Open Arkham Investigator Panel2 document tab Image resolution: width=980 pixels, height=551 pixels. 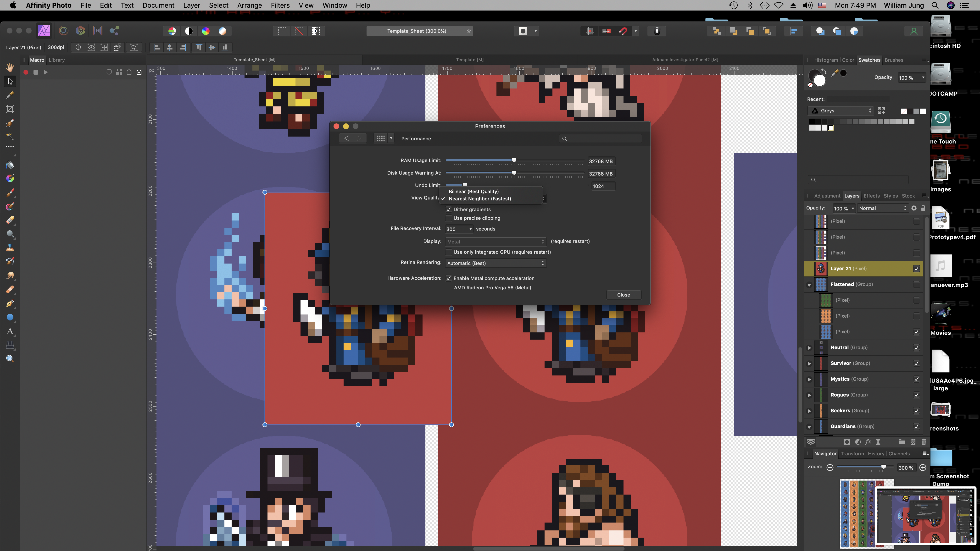[685, 60]
